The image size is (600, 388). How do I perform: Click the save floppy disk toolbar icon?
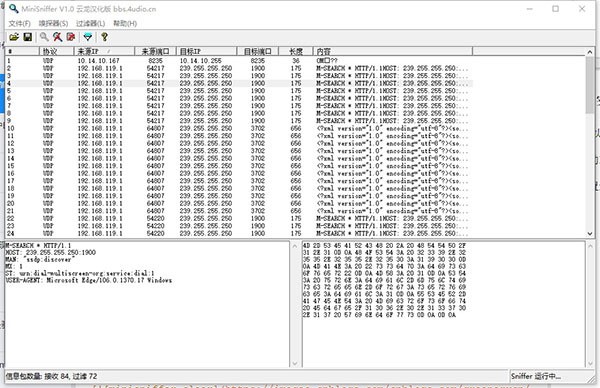28,37
